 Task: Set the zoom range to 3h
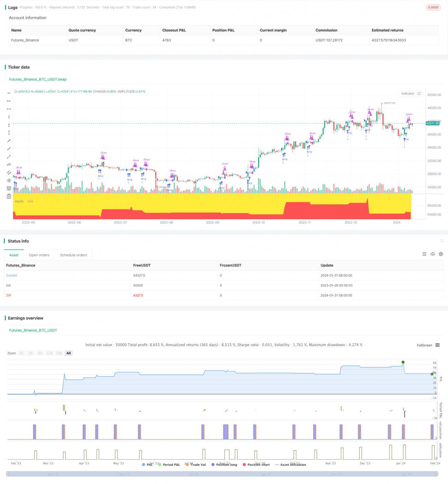tap(31, 353)
